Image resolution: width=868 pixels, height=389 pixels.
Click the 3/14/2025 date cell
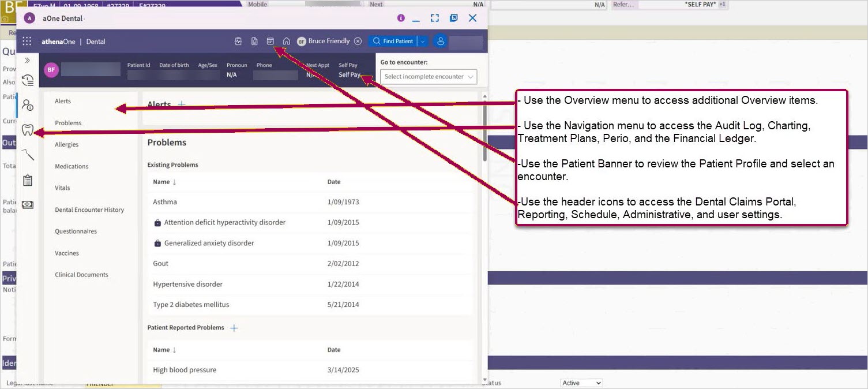coord(343,370)
